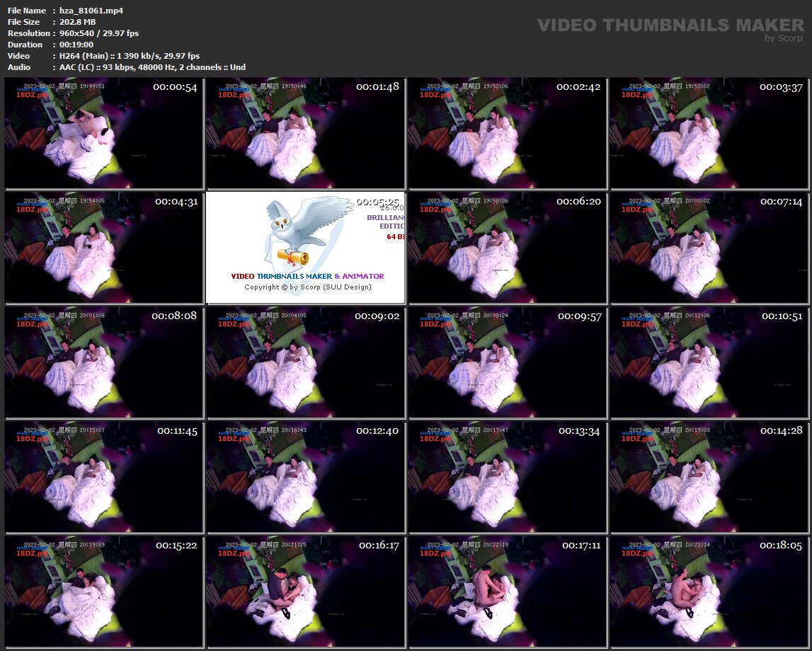Click the frame timestamped 00:14:28

pos(709,478)
